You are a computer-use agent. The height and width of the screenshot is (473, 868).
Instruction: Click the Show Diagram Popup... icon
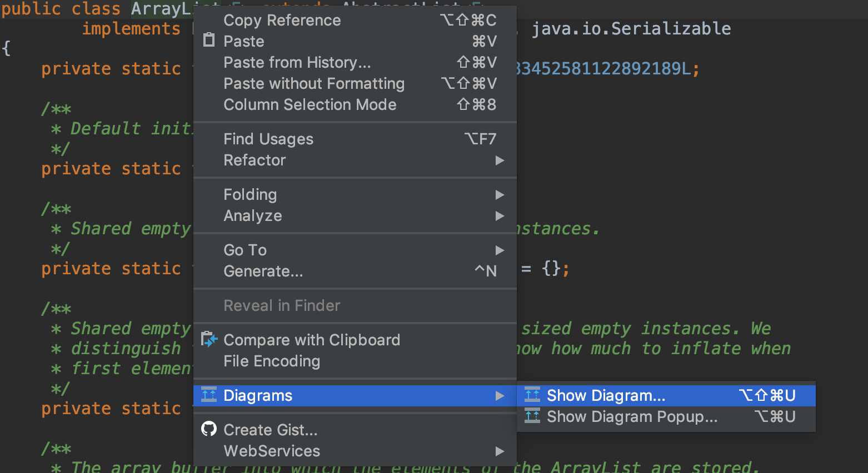coord(532,416)
